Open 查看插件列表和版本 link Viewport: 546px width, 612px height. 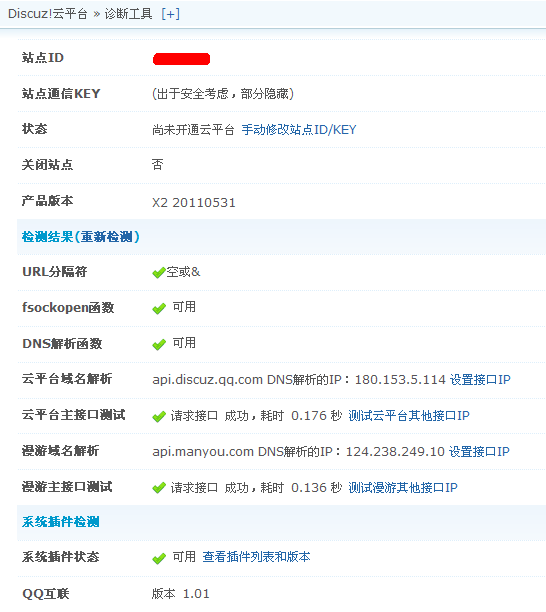[256, 557]
